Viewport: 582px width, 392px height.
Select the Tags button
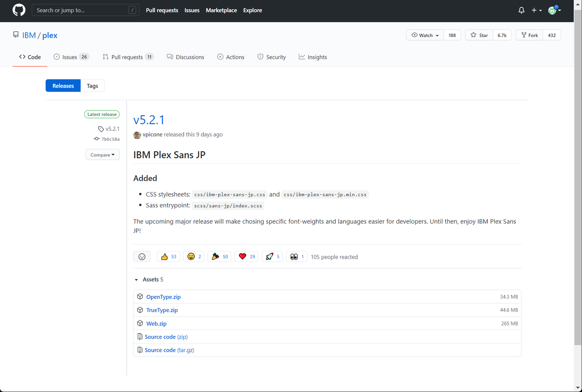coord(93,86)
